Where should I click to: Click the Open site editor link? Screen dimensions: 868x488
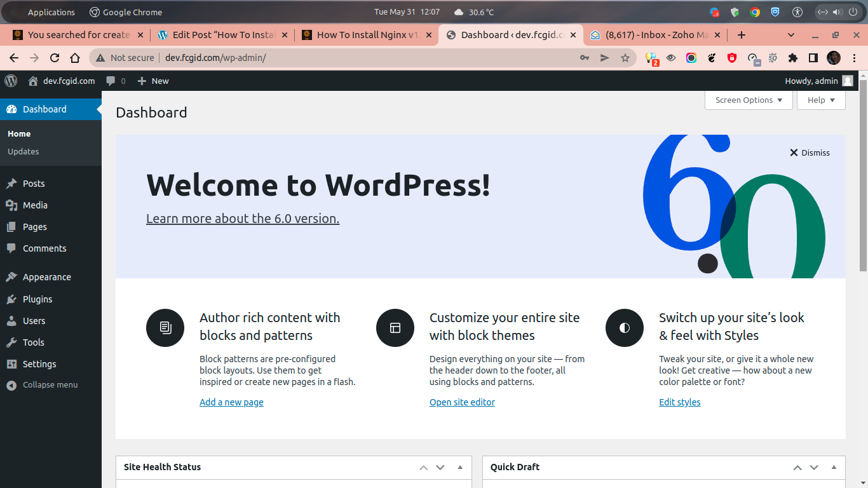tap(462, 402)
